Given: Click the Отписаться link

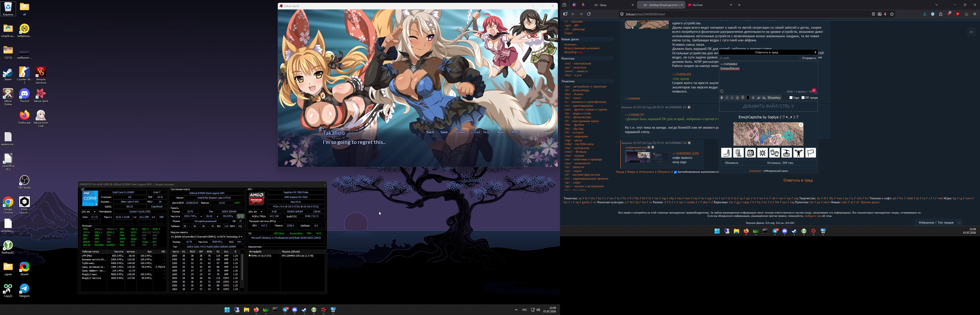Looking at the screenshot, I should [x=646, y=172].
